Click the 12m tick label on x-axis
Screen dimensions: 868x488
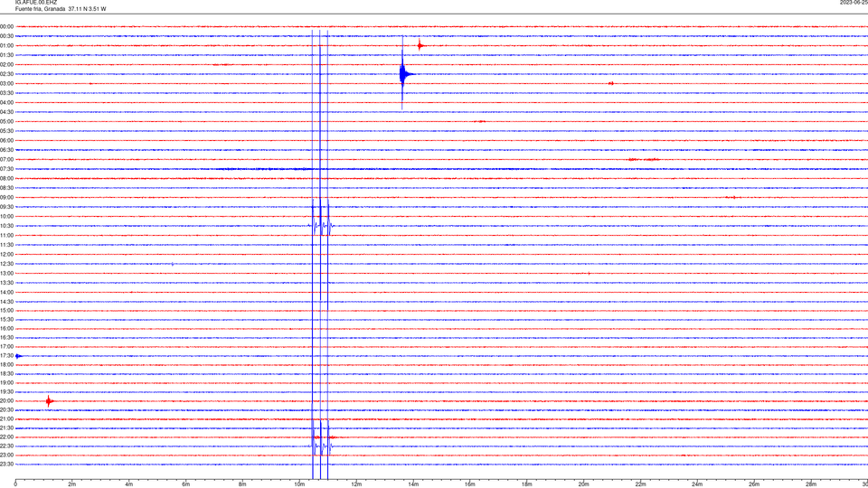[x=356, y=484]
